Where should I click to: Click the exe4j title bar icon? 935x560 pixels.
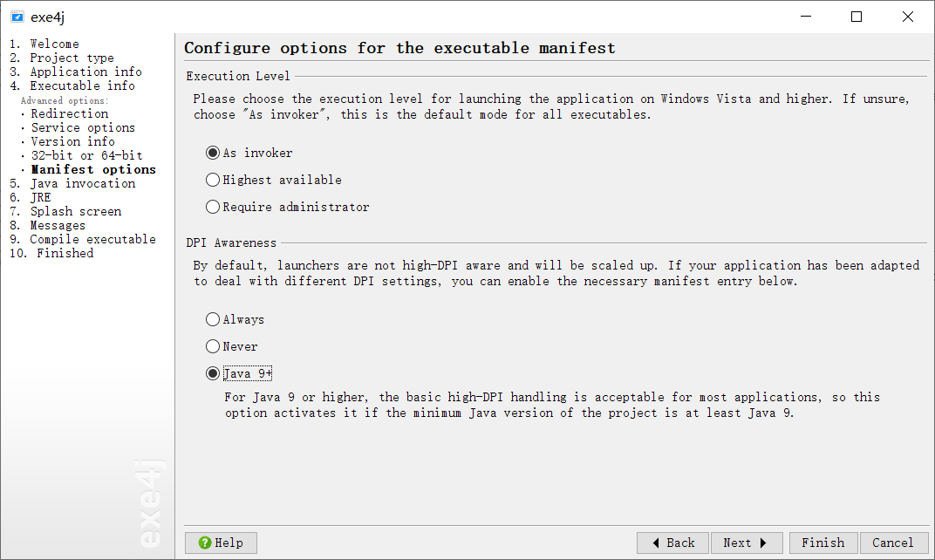(x=17, y=17)
